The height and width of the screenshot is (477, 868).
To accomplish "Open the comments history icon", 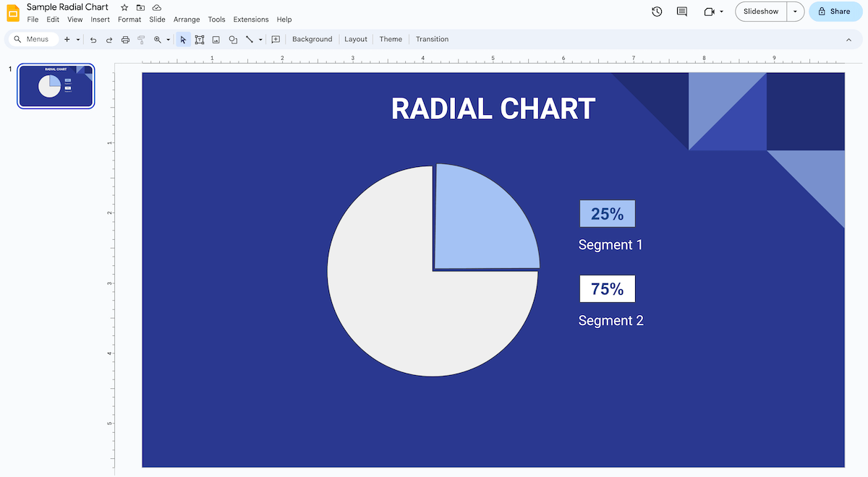I will pos(681,12).
